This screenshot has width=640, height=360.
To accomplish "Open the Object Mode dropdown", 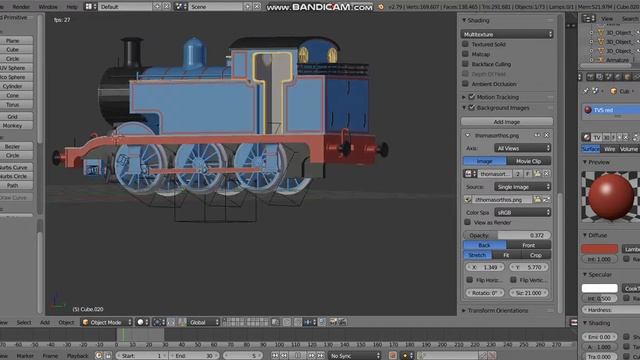I will (x=107, y=322).
